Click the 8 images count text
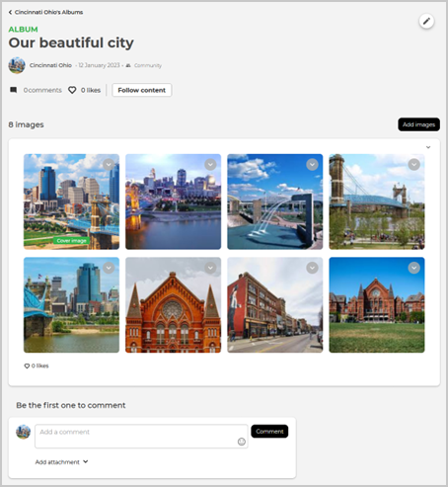This screenshot has width=448, height=487. coord(26,124)
